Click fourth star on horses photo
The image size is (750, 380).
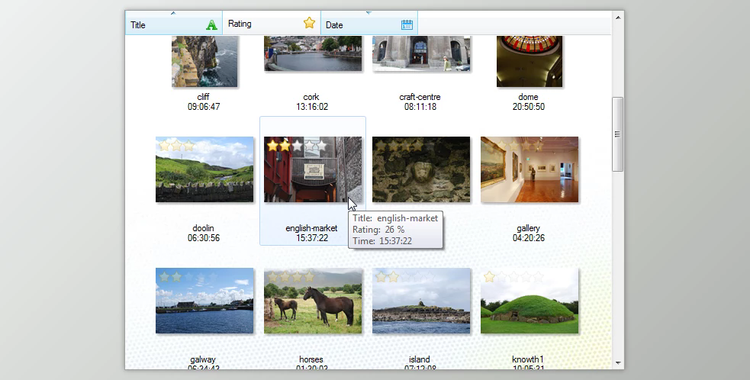(309, 277)
